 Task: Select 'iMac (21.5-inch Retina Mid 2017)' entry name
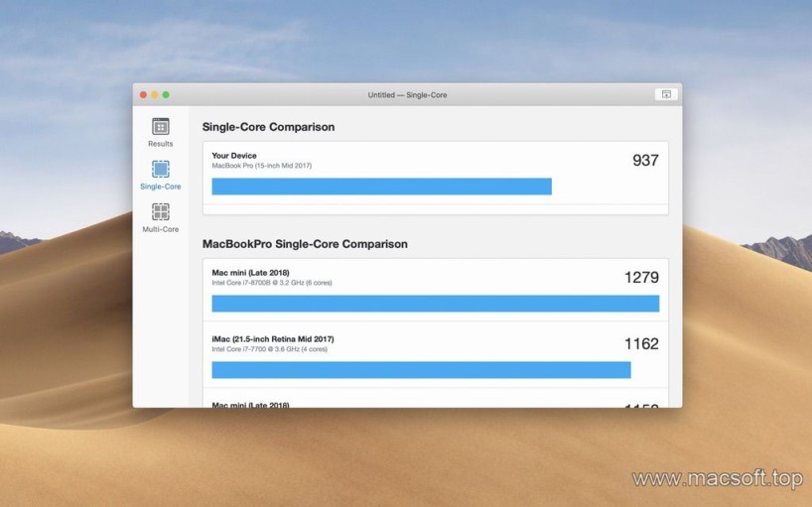click(x=272, y=338)
